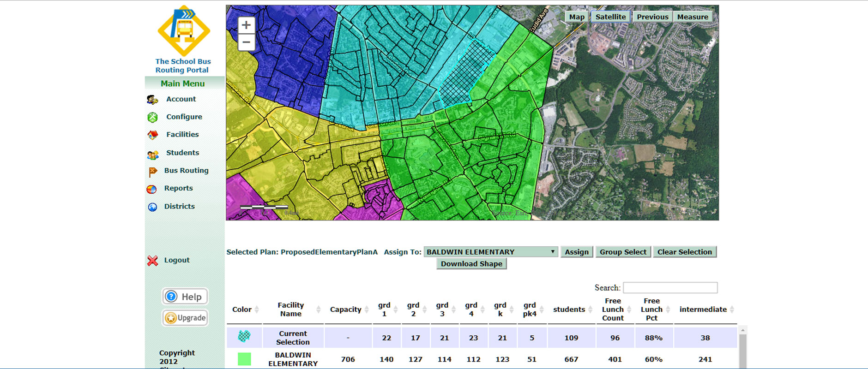The width and height of the screenshot is (868, 369).
Task: Open the Students menu item
Action: pos(182,152)
